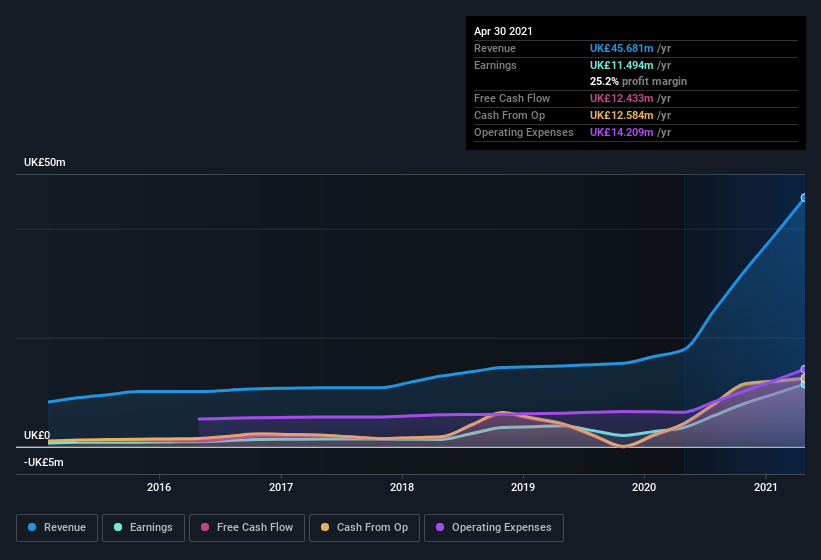This screenshot has height=560, width=821.
Task: Click the UK£12.584m cash from op value
Action: click(622, 115)
